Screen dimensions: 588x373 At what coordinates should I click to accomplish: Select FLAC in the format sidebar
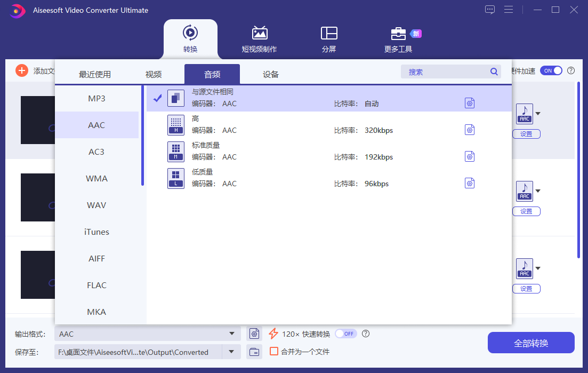[x=96, y=285]
